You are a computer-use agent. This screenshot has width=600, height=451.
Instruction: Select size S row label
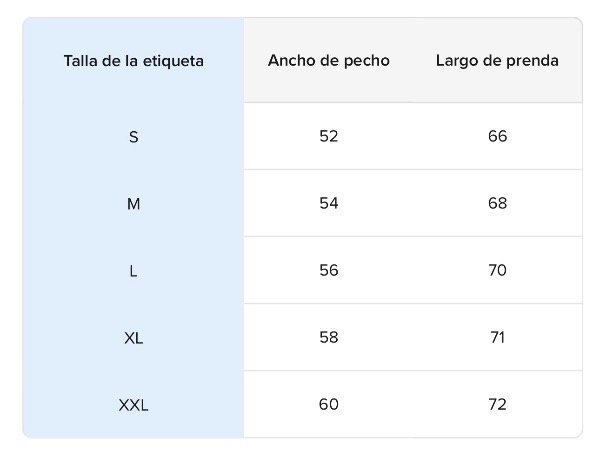(x=133, y=136)
